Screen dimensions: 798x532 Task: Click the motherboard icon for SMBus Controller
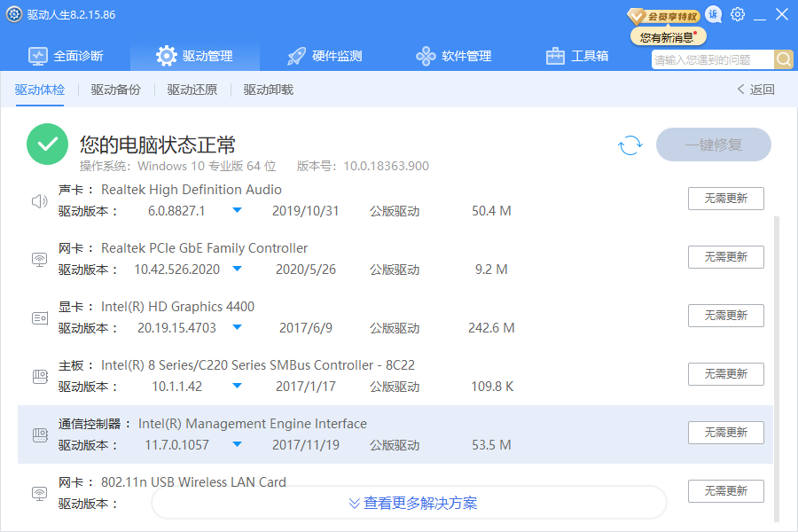point(40,377)
